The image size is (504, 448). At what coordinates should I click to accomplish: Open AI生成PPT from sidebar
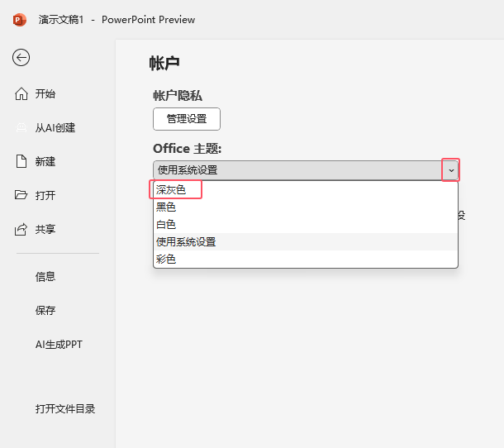(59, 345)
